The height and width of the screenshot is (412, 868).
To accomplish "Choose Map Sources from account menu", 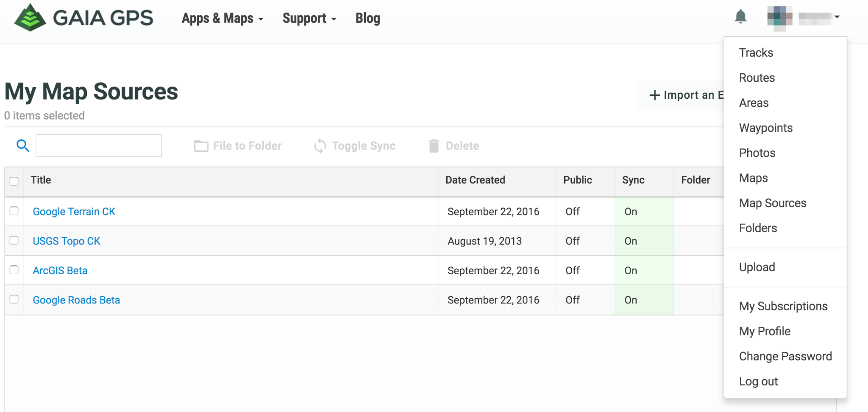I will pos(773,203).
